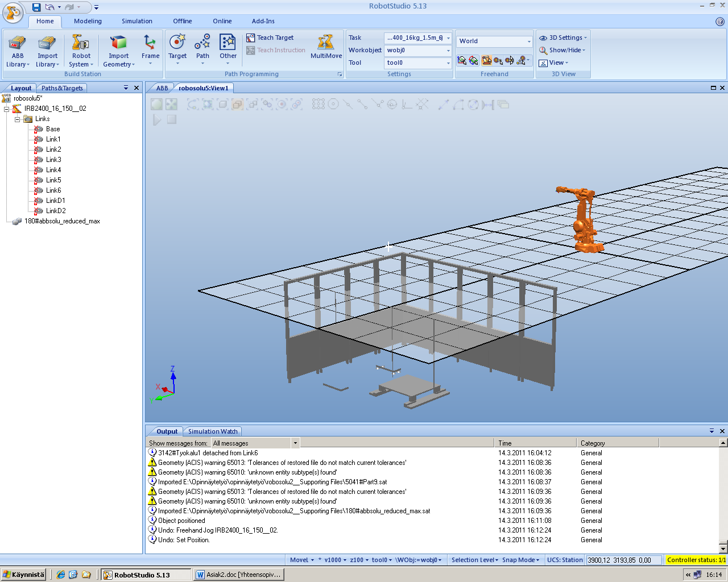The width and height of the screenshot is (728, 582).
Task: Click the Robot System button
Action: pyautogui.click(x=81, y=51)
